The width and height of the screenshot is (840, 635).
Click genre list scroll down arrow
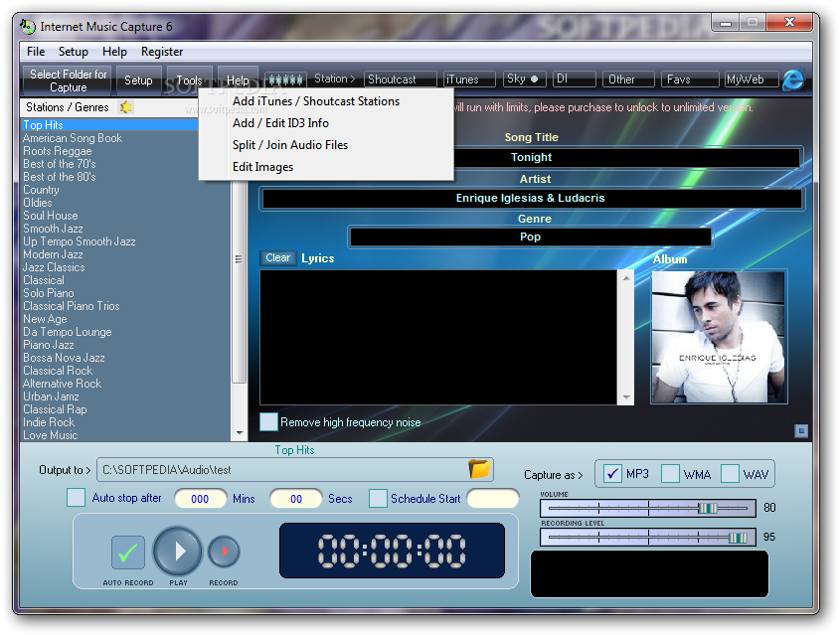click(240, 432)
